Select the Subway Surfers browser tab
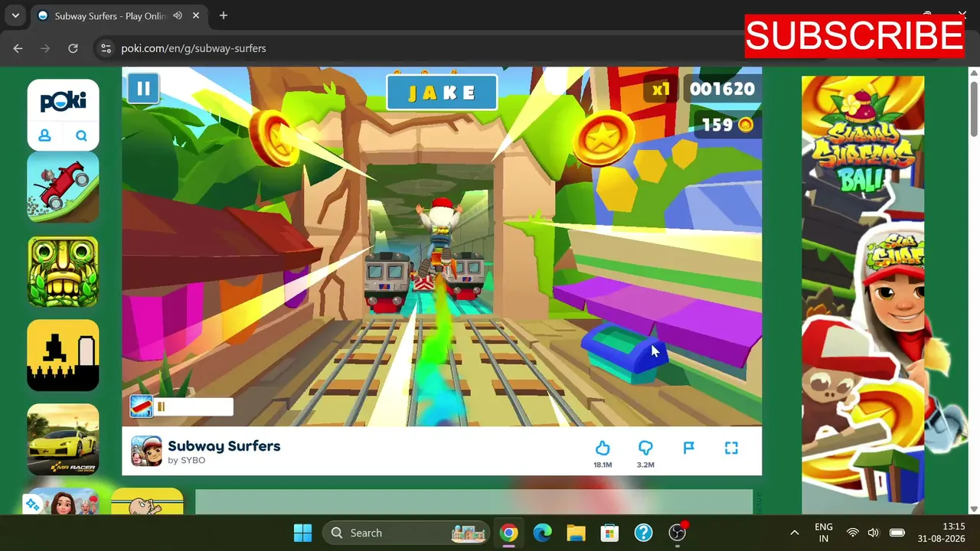980x551 pixels. pos(119,16)
